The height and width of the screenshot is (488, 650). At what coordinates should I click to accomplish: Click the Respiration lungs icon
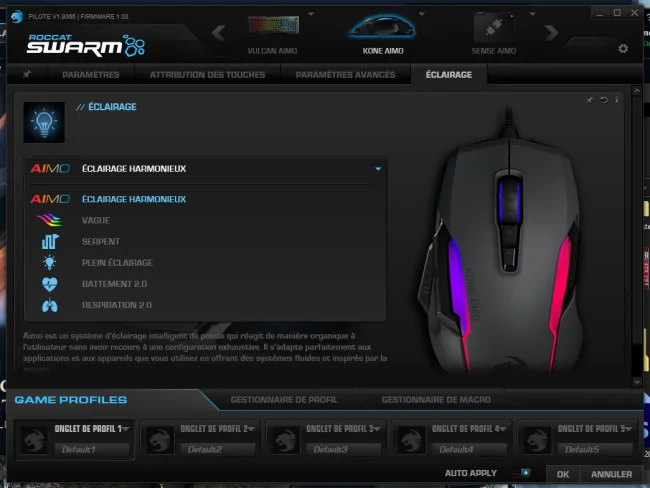(50, 305)
